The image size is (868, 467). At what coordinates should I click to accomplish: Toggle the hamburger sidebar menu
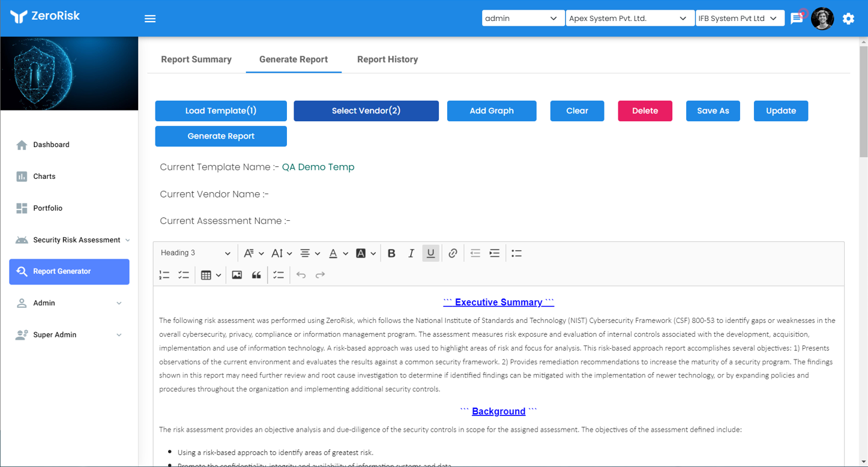(x=150, y=19)
